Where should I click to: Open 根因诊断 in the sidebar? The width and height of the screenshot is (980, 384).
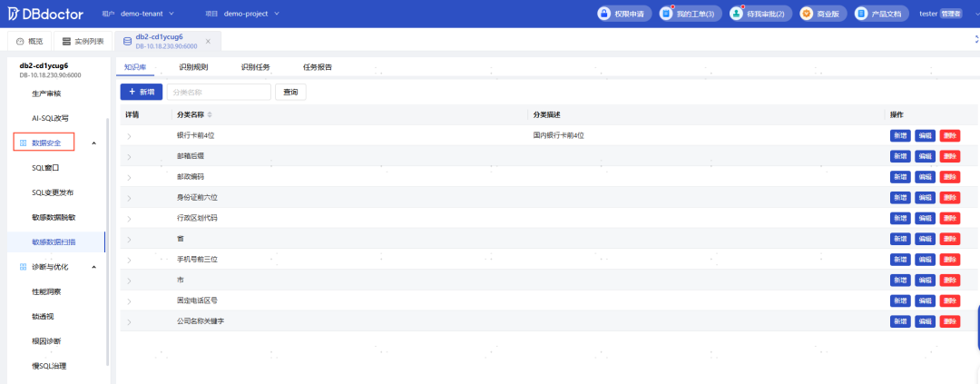(x=46, y=341)
